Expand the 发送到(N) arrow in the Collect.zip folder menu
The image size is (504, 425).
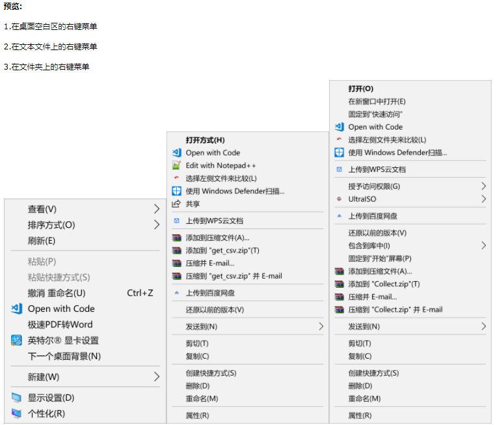(483, 327)
